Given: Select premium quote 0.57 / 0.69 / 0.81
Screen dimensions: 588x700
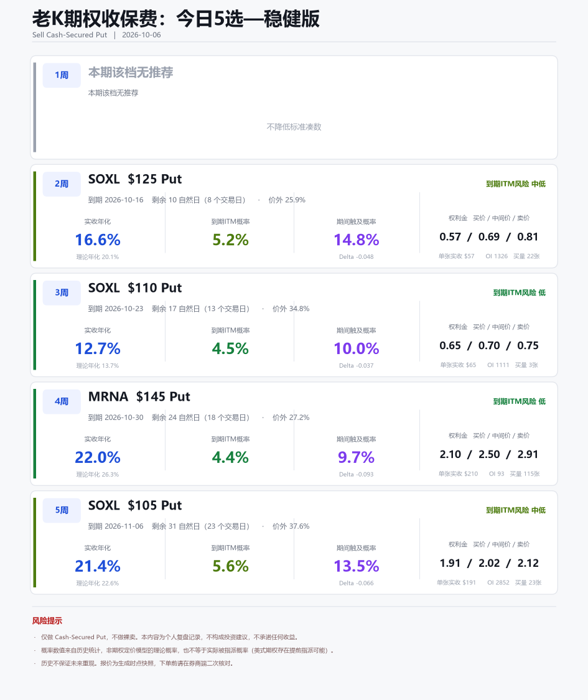Looking at the screenshot, I should coord(488,236).
